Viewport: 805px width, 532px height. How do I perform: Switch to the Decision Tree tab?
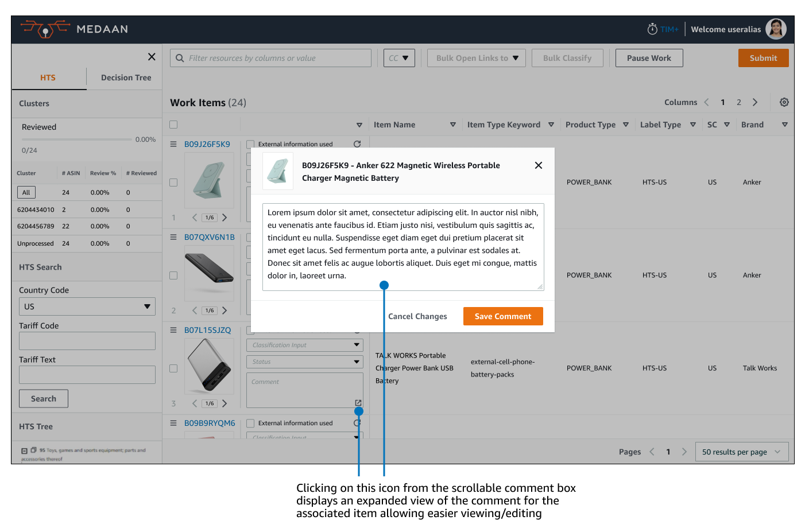126,78
